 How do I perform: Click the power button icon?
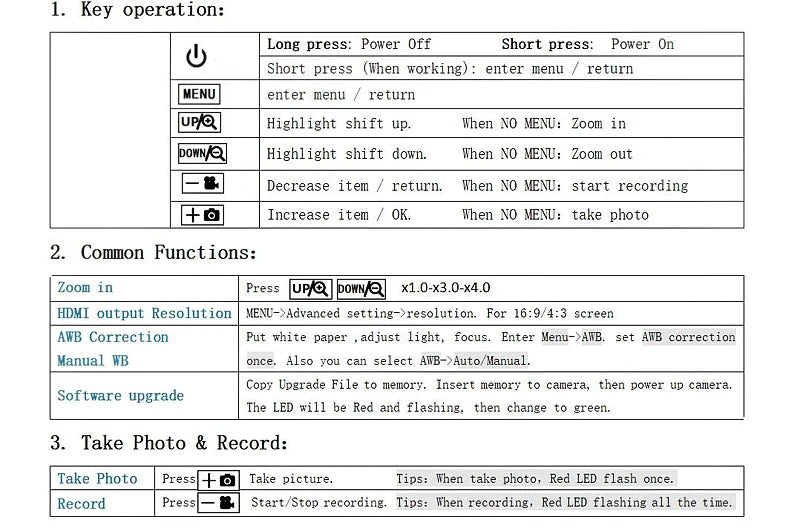point(196,56)
